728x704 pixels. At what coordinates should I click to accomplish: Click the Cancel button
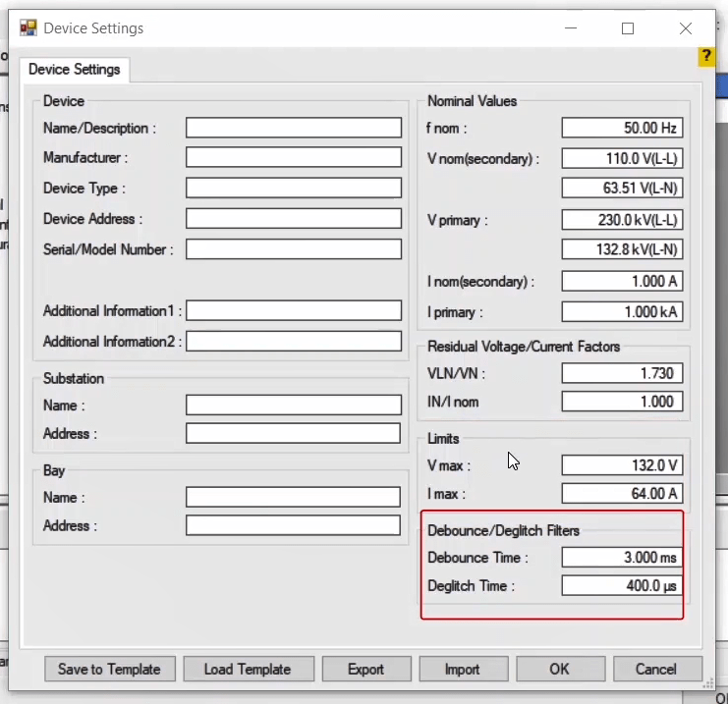[657, 669]
